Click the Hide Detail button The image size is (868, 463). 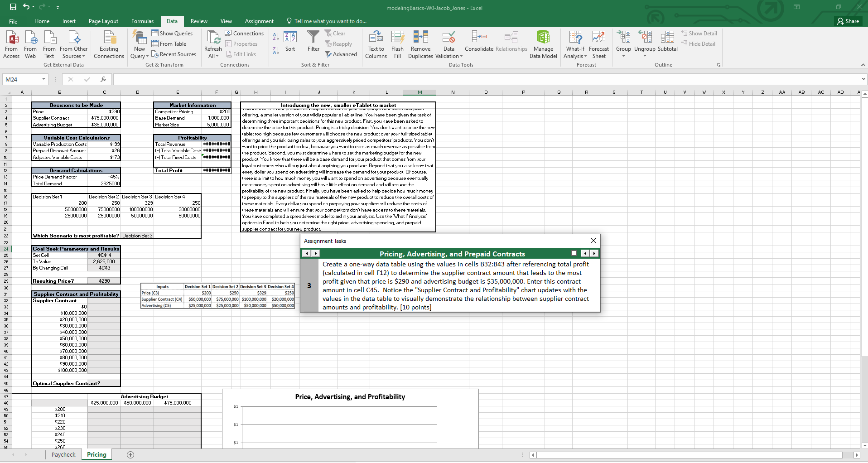coord(699,43)
